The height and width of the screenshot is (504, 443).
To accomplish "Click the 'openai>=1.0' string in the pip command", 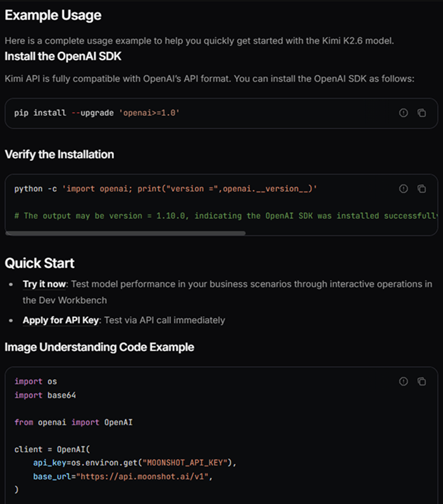I will point(149,113).
